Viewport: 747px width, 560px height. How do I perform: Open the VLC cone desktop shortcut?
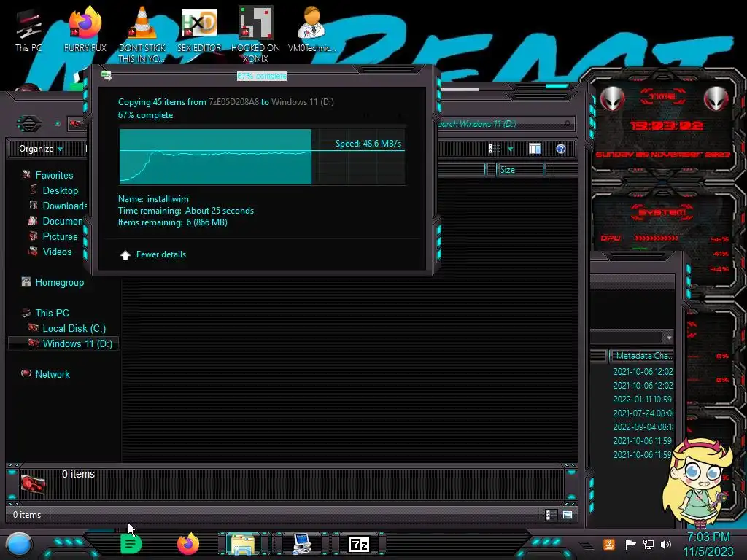click(x=142, y=34)
